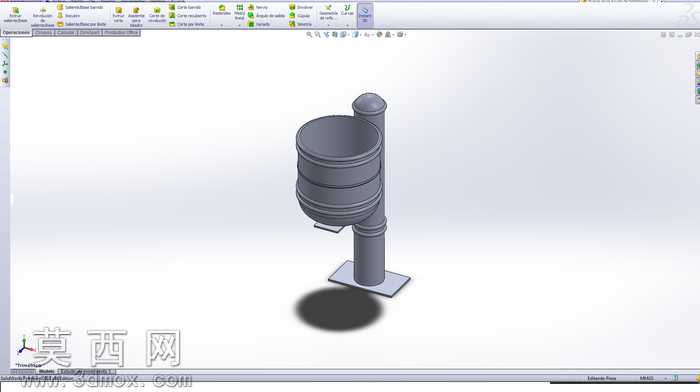700x392 pixels.
Task: Select Revolución de saliente/base tool
Action: [42, 18]
